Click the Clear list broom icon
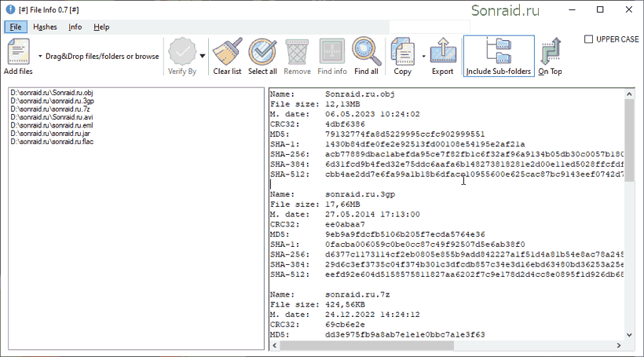The image size is (644, 357). tap(227, 51)
